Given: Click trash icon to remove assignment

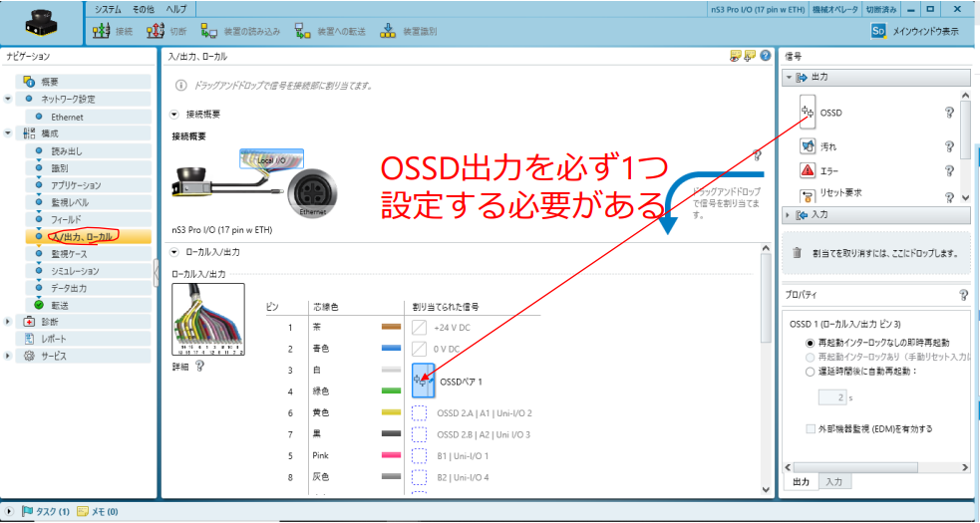Looking at the screenshot, I should click(x=797, y=254).
